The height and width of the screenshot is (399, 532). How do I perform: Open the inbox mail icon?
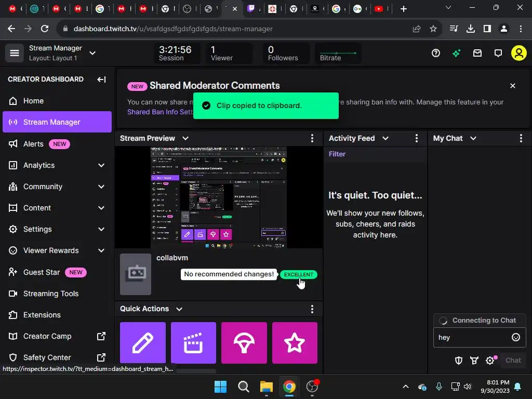[x=477, y=53]
